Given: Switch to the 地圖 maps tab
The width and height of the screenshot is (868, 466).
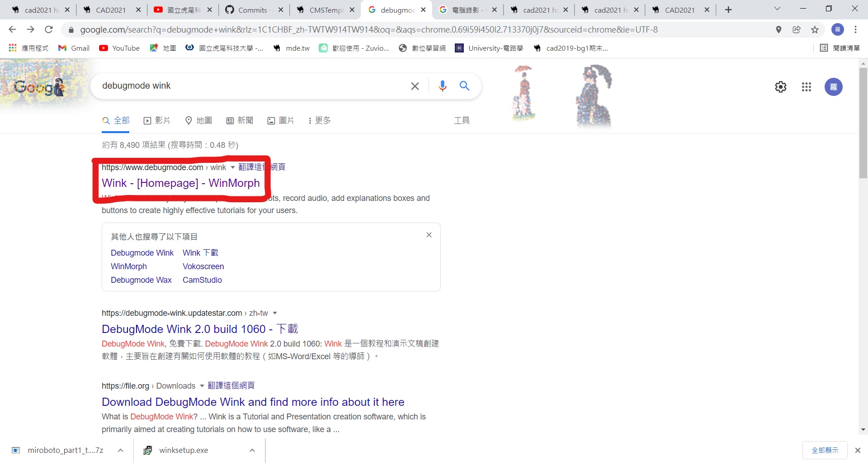Looking at the screenshot, I should click(198, 121).
